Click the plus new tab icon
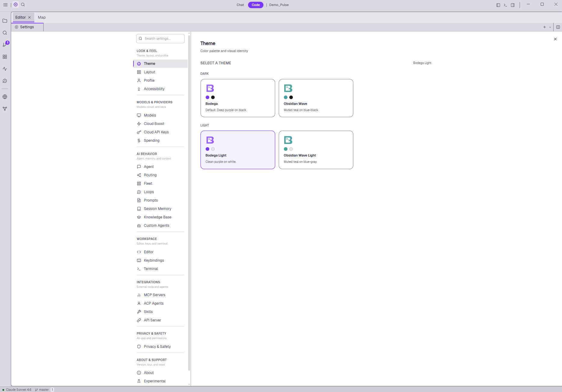This screenshot has width=562, height=392. (x=545, y=27)
